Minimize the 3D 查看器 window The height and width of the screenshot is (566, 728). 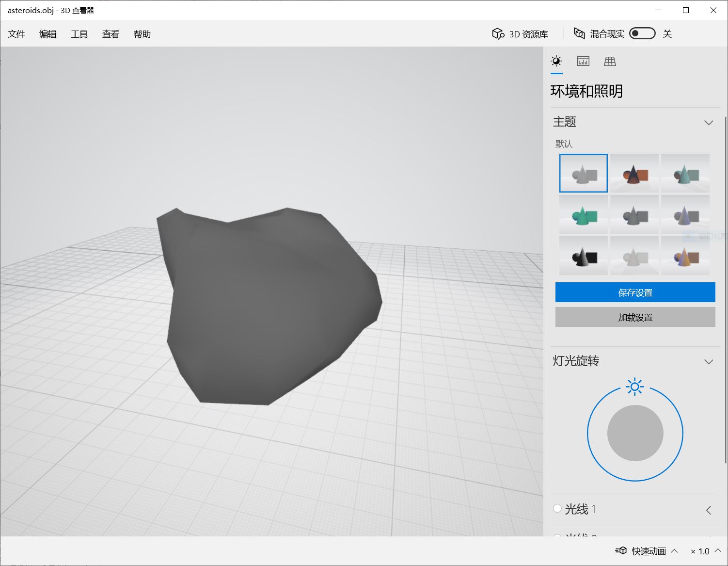click(658, 10)
